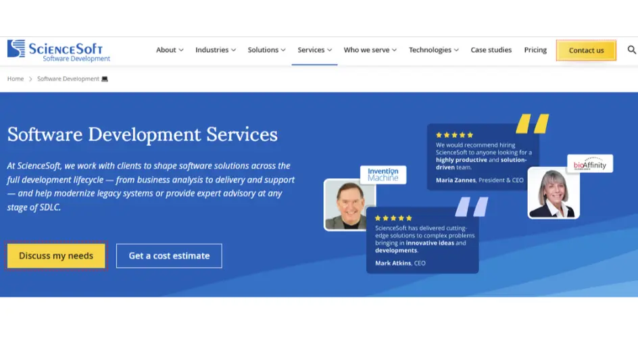Expand the Technologies menu chevron
Image resolution: width=638 pixels, height=364 pixels.
pos(456,50)
